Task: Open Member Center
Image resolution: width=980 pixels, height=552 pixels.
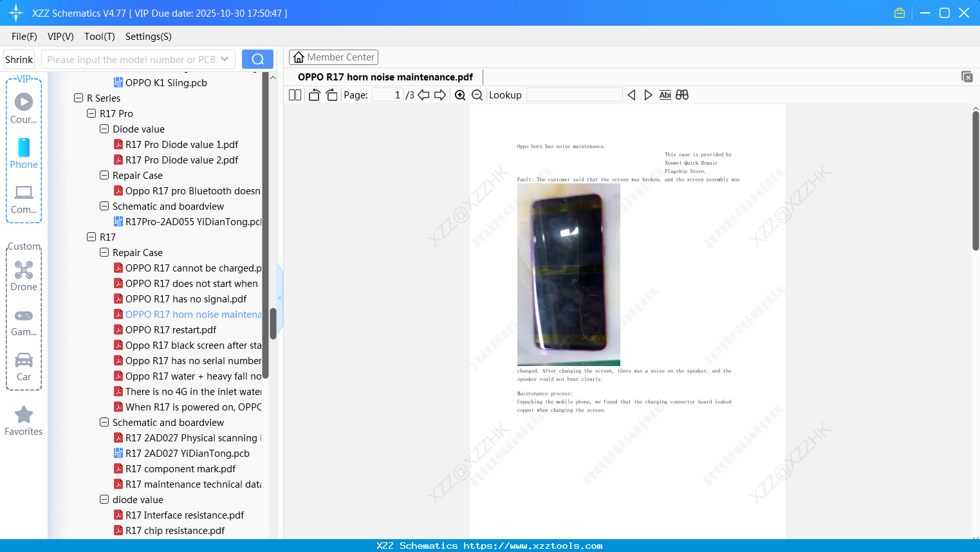Action: [x=333, y=57]
